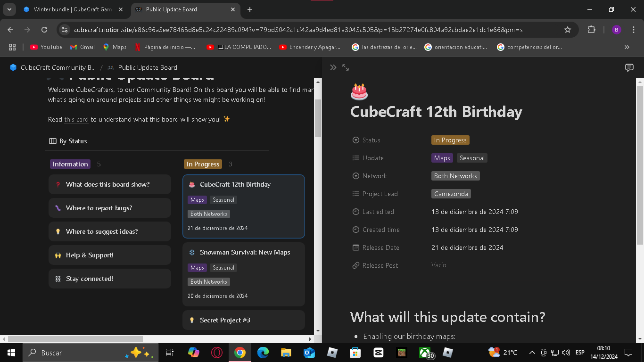The height and width of the screenshot is (362, 644).
Task: Open Windows Start menu
Action: (x=11, y=353)
